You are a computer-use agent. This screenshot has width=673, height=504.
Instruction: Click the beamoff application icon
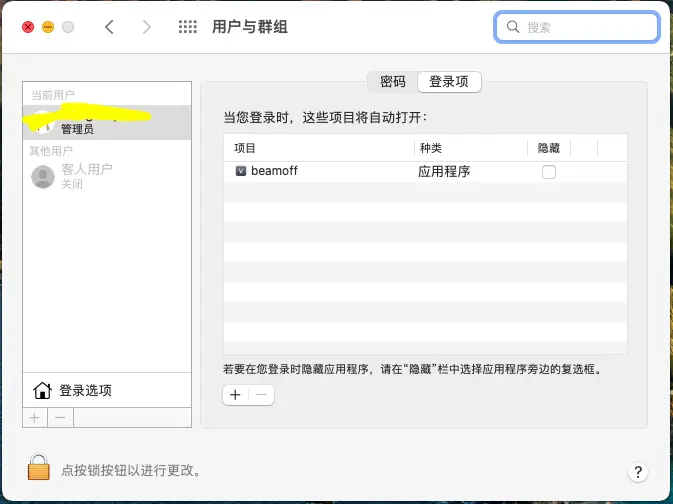[x=241, y=171]
